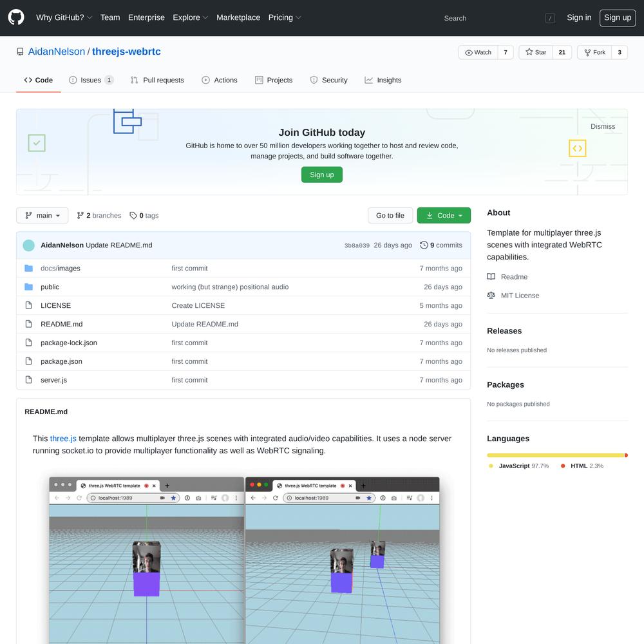This screenshot has height=644, width=644.
Task: Switch to the Issues tab
Action: (x=91, y=80)
